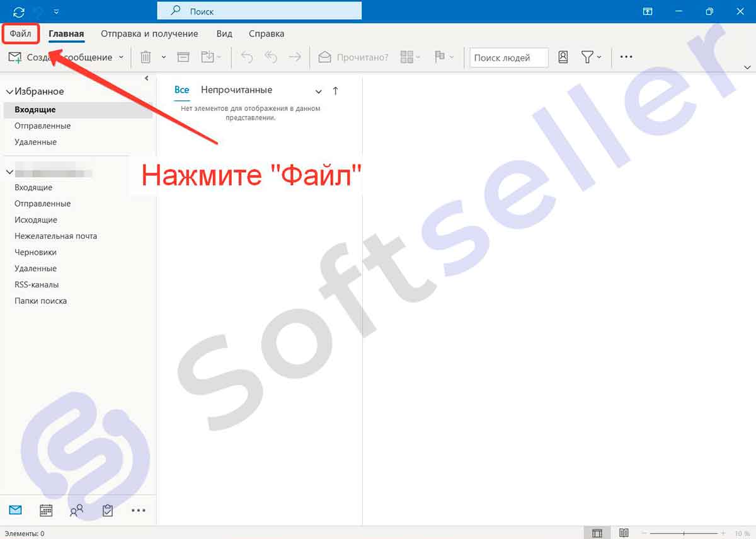Collapse the Избранное favorites section
Image resolution: width=756 pixels, height=539 pixels.
pyautogui.click(x=9, y=91)
